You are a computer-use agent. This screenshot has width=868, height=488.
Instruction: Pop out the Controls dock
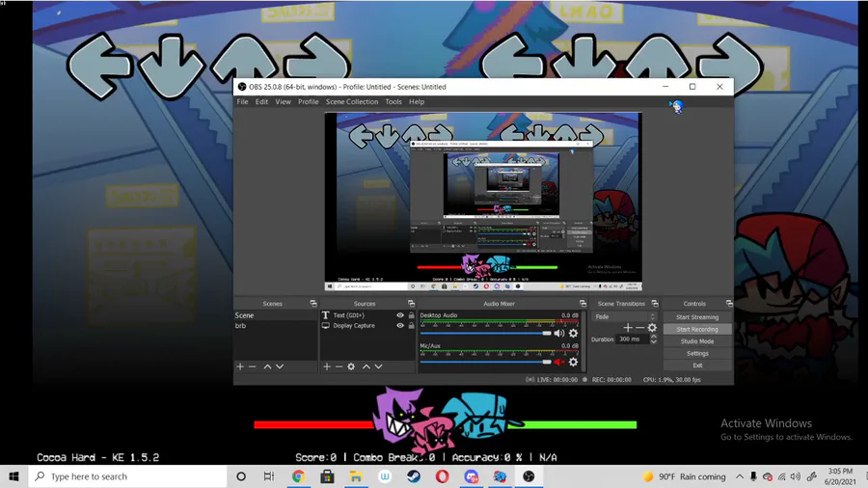point(729,303)
